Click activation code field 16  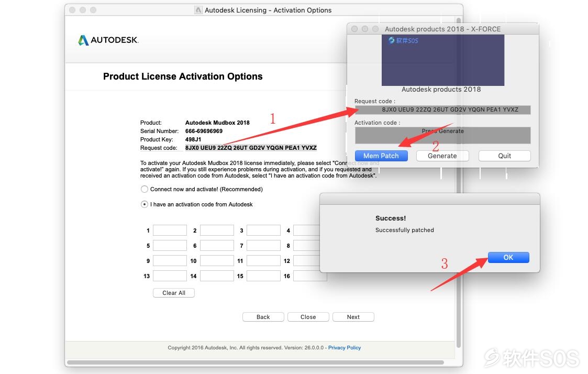click(310, 276)
